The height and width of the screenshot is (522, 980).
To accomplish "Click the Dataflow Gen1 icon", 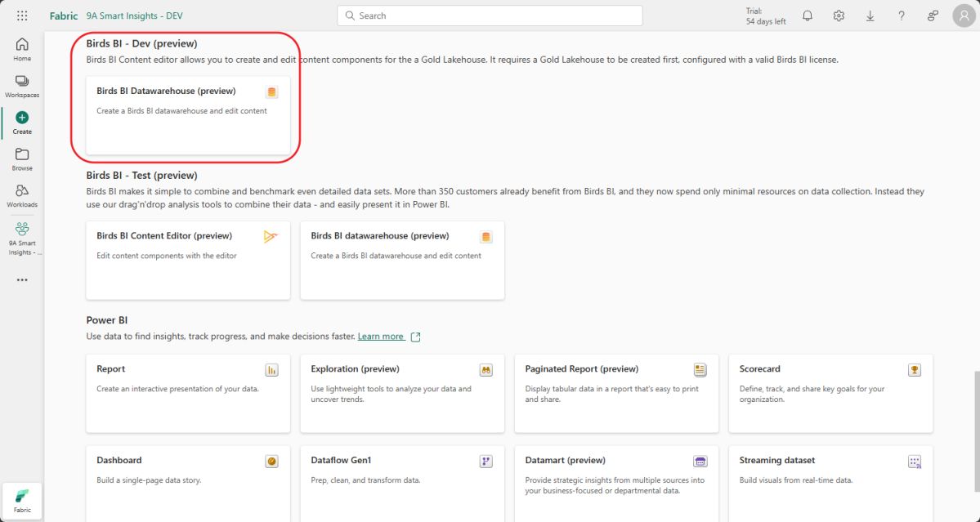I will pyautogui.click(x=486, y=462).
